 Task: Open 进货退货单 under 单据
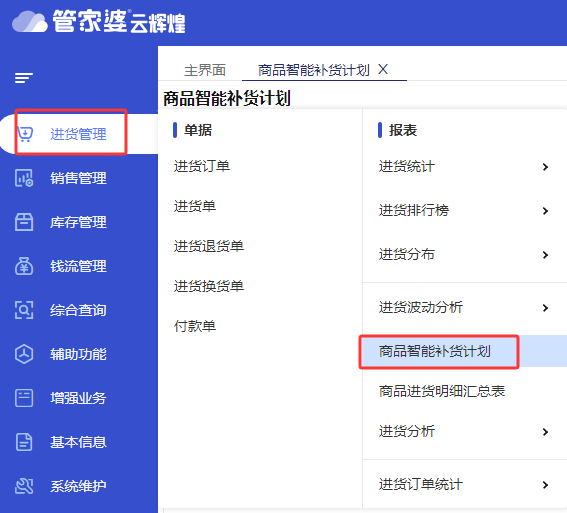209,247
